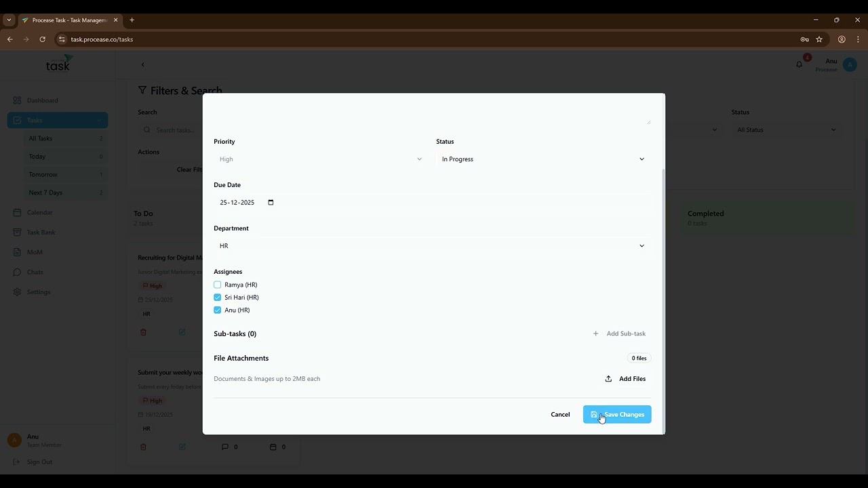Cancel the task edit dialog
868x488 pixels.
[560, 414]
